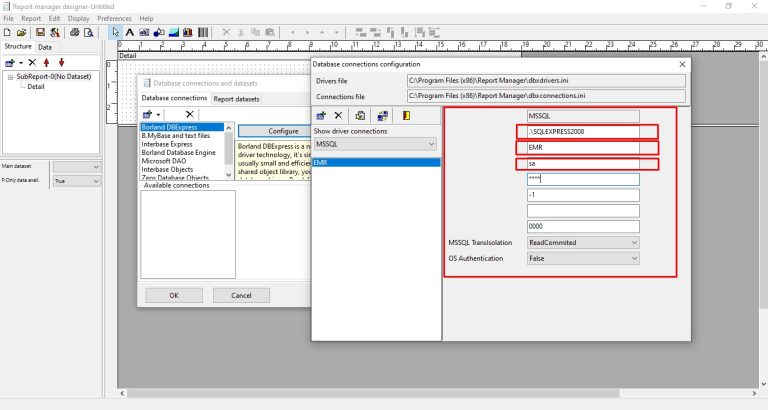The height and width of the screenshot is (410, 768).
Task: Click the OK button
Action: [x=173, y=295]
